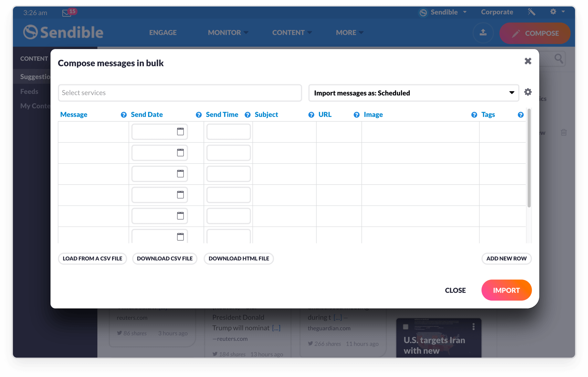The image size is (588, 377).
Task: Expand the Sendible account dropdown
Action: point(443,12)
